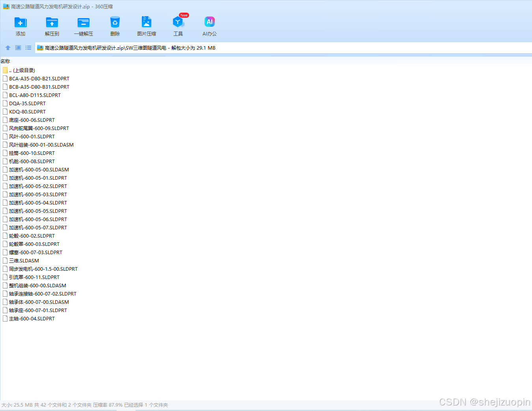Image resolution: width=532 pixels, height=411 pixels.
Task: Go up one level with arrow icon
Action: (8, 48)
